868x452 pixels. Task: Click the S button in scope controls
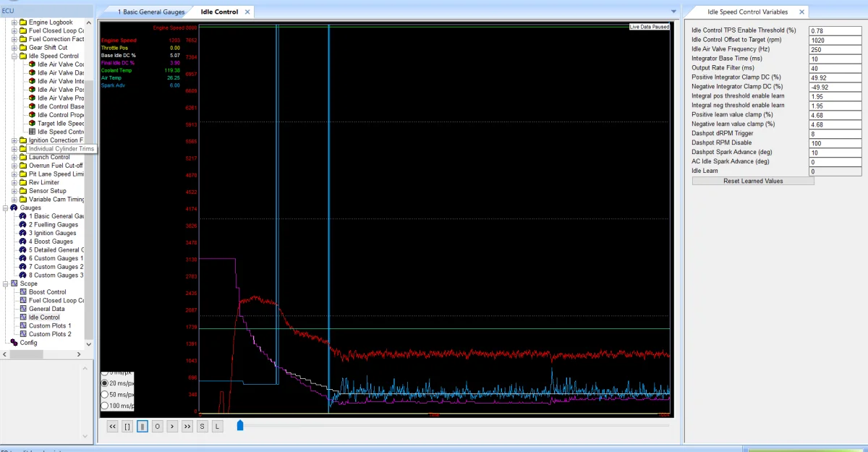203,427
